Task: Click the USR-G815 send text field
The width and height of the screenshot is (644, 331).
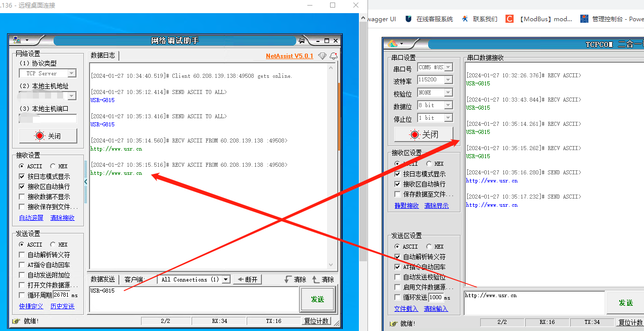Action: click(192, 299)
